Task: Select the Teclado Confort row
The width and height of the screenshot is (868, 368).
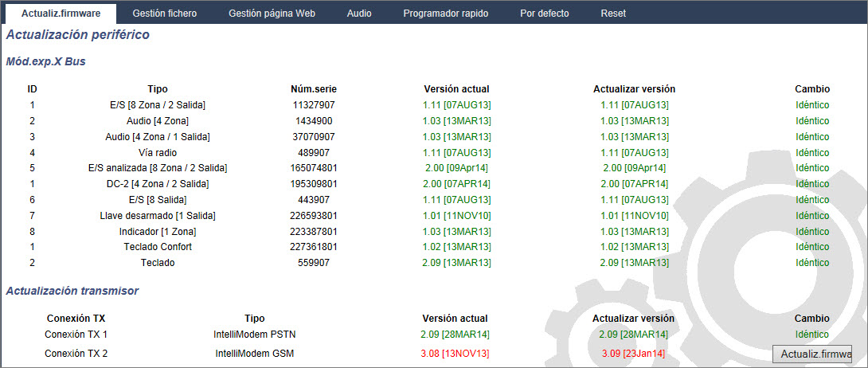Action: tap(158, 247)
